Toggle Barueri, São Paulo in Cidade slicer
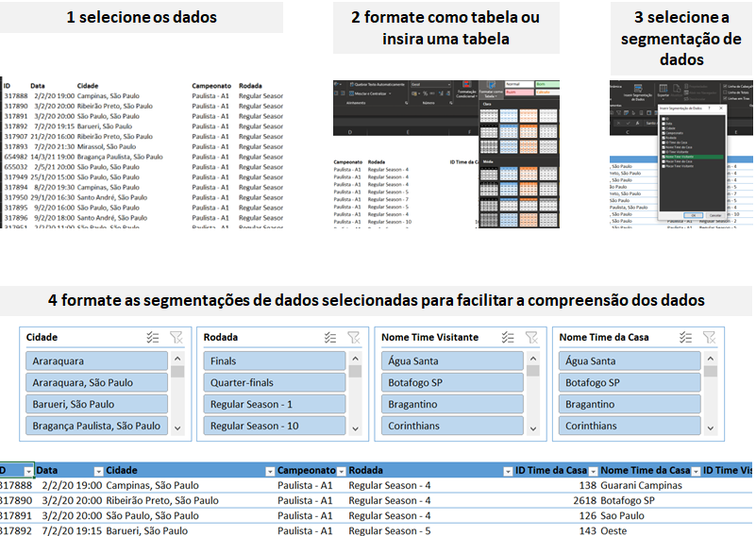 pos(96,405)
